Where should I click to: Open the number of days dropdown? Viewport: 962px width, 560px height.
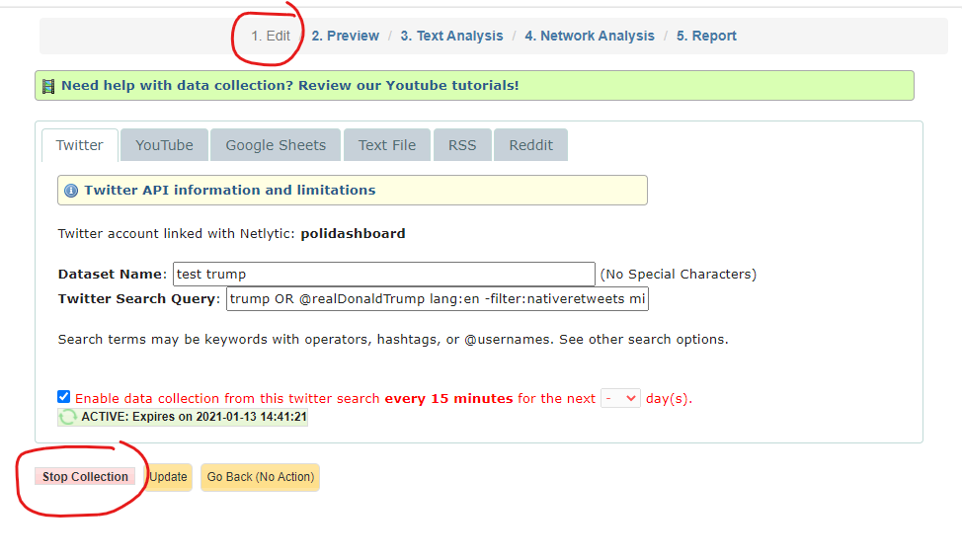pyautogui.click(x=620, y=398)
